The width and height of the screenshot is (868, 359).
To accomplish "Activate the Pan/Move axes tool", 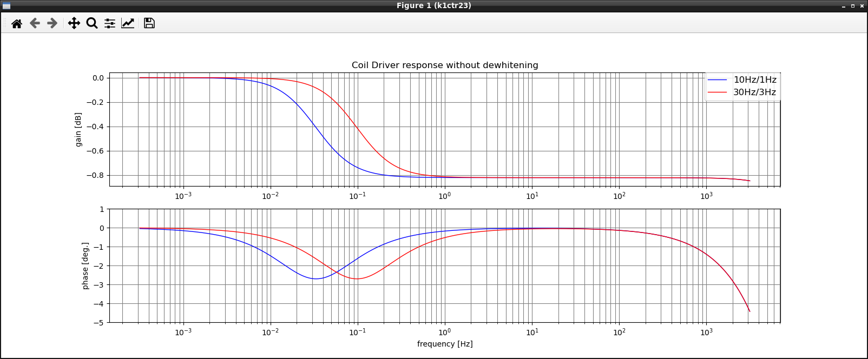I will click(74, 23).
